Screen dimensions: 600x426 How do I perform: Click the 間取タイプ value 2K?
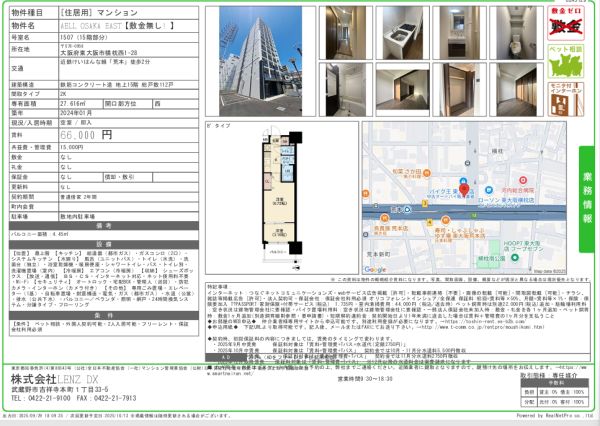64,94
